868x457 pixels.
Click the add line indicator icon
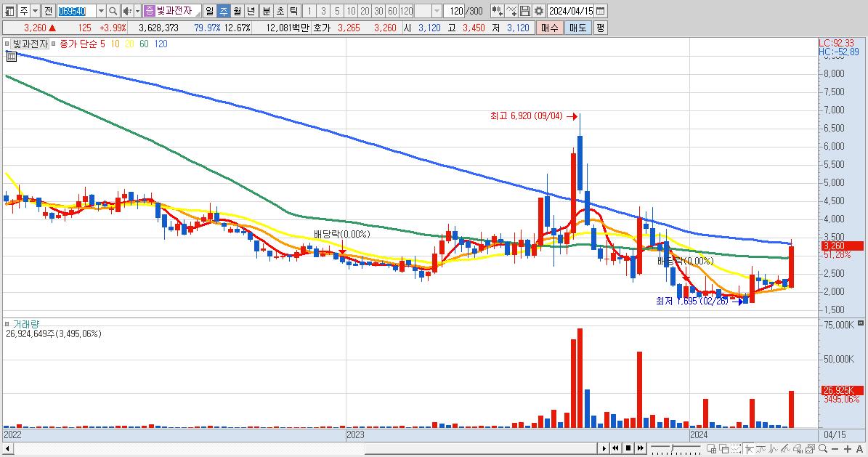click(511, 10)
